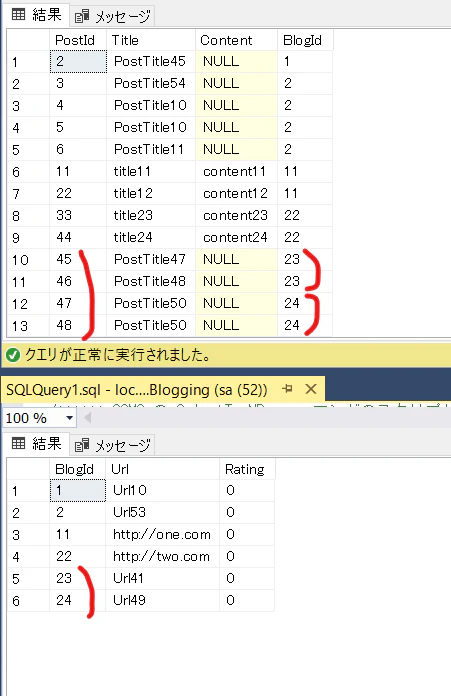The height and width of the screenshot is (696, 451).
Task: Select row header 13 in posts grid
Action: [28, 326]
